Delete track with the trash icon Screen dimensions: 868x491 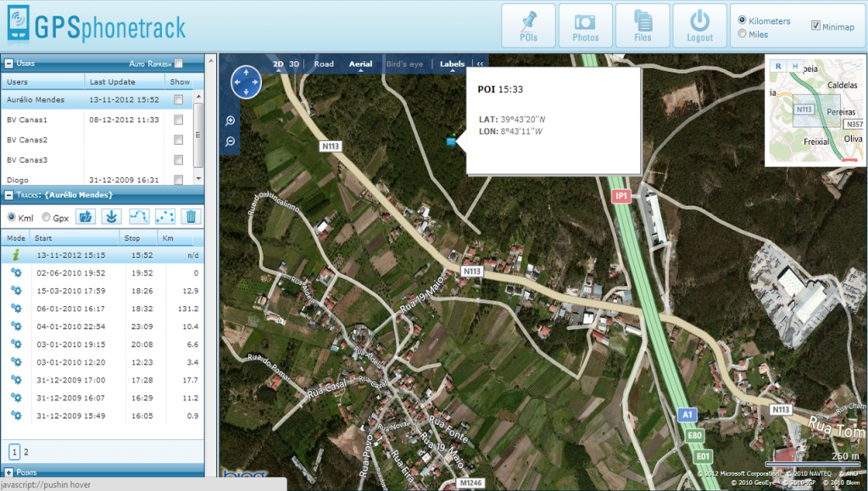click(191, 217)
